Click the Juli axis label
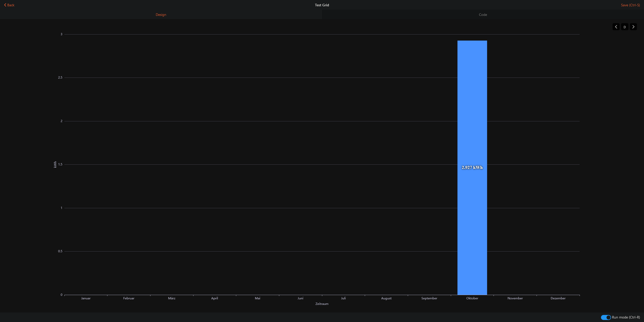 [343, 298]
